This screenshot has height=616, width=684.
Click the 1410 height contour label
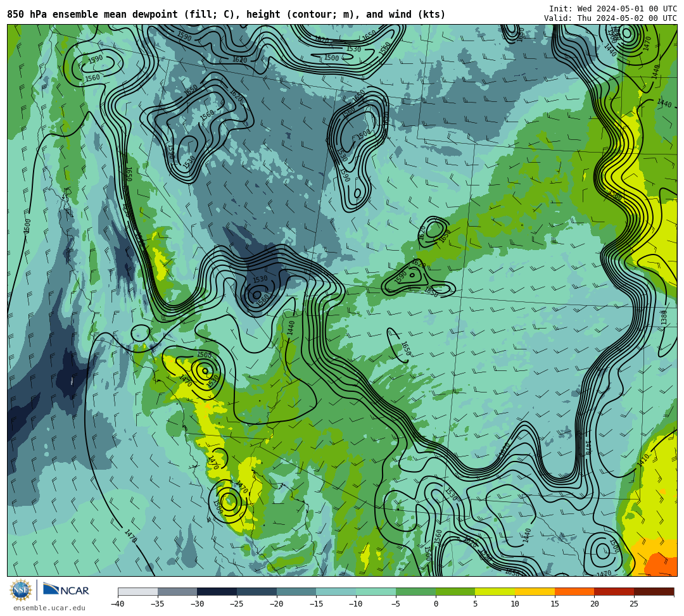[x=643, y=460]
